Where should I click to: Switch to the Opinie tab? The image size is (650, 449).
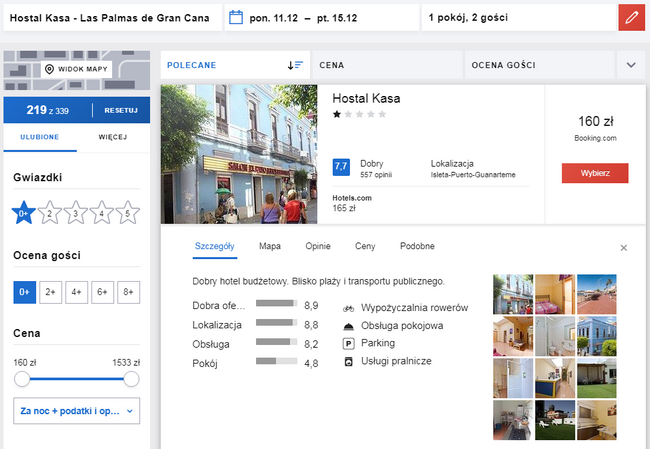[x=318, y=246]
